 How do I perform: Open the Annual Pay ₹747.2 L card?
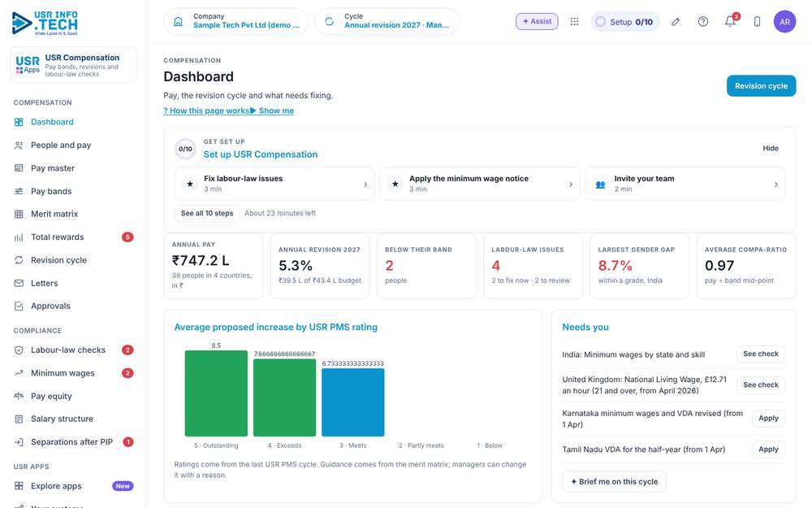click(x=214, y=266)
